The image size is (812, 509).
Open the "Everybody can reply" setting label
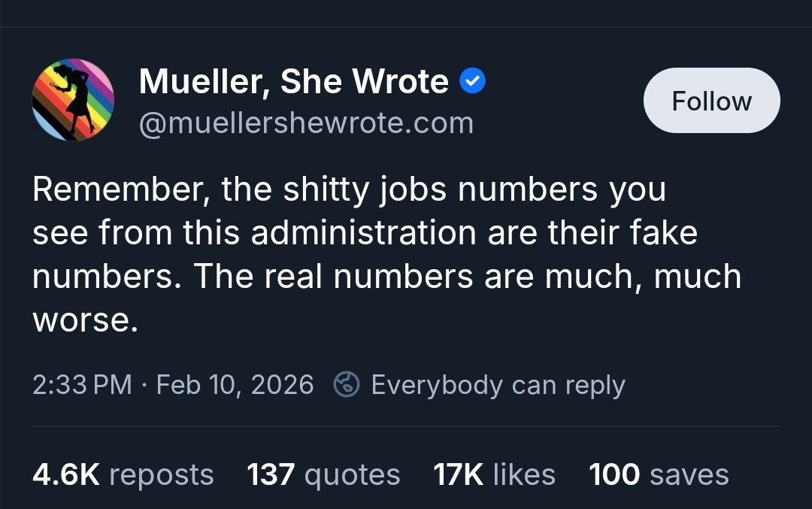(x=498, y=385)
